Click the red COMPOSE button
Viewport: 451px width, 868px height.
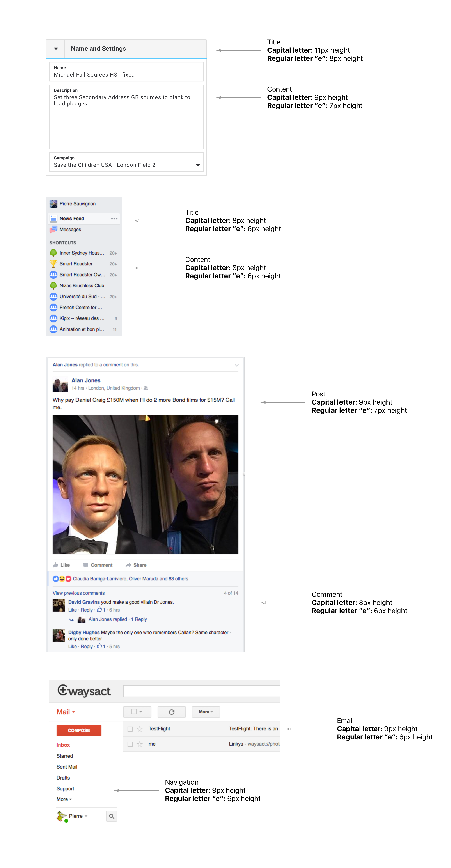[x=79, y=731]
